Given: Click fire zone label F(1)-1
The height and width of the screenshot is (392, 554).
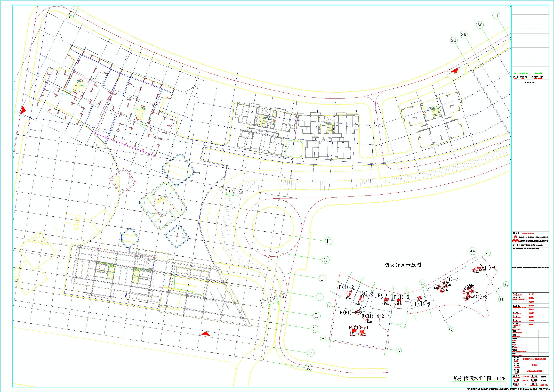Looking at the screenshot, I should click(359, 327).
